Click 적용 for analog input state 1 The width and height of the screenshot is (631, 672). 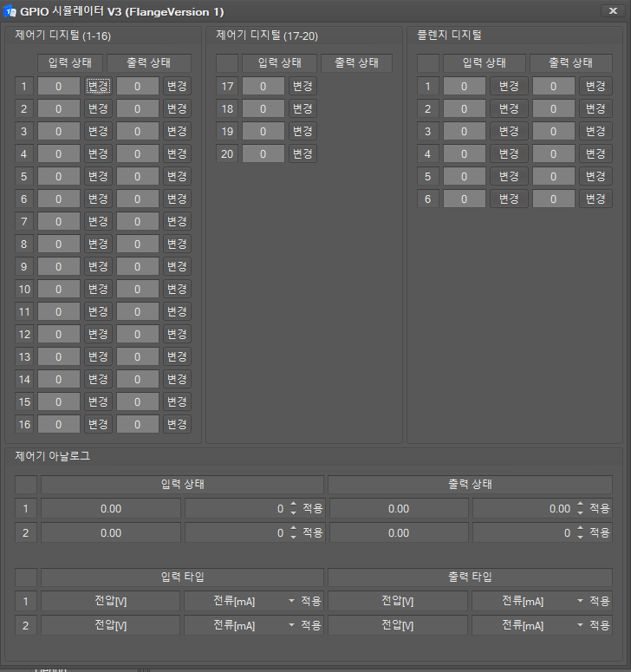tap(312, 509)
